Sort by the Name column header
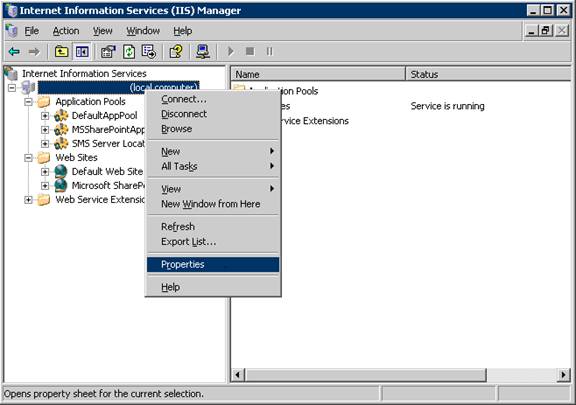 318,74
